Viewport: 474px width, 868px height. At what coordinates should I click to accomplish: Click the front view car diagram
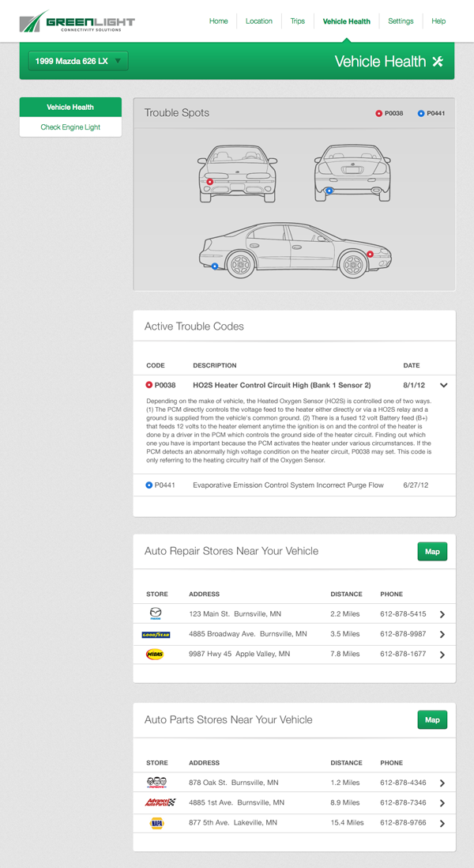pyautogui.click(x=238, y=174)
